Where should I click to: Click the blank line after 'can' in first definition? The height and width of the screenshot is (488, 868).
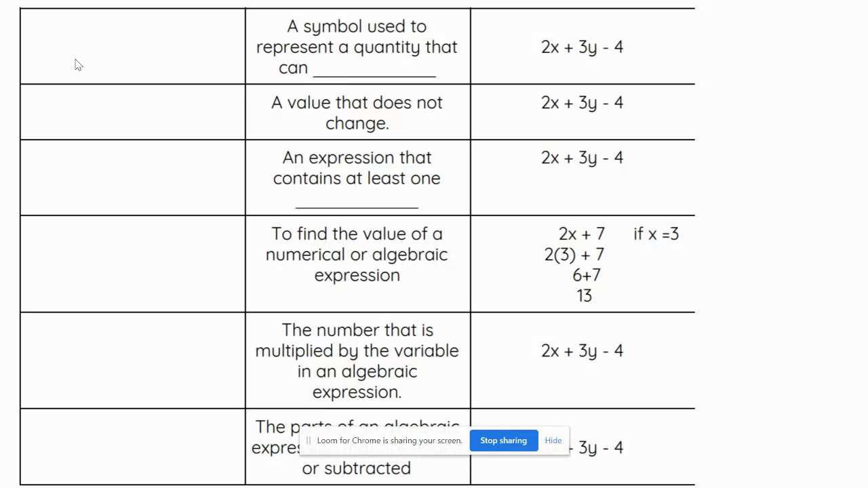click(x=374, y=70)
